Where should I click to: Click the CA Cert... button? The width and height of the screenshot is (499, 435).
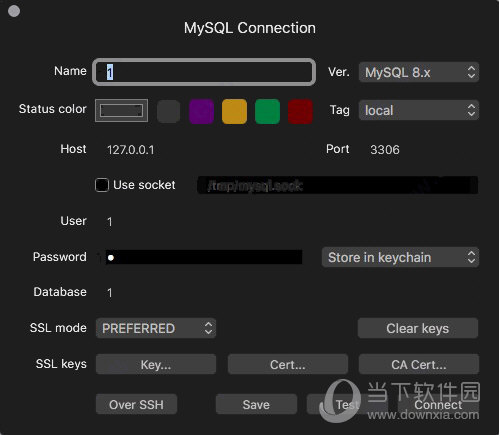pyautogui.click(x=419, y=364)
